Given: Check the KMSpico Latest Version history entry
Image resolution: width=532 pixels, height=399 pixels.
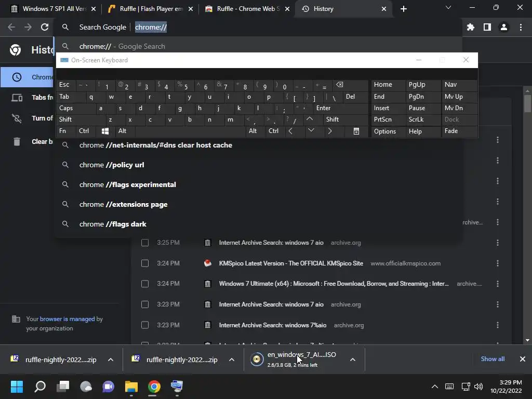Looking at the screenshot, I should coord(145,263).
